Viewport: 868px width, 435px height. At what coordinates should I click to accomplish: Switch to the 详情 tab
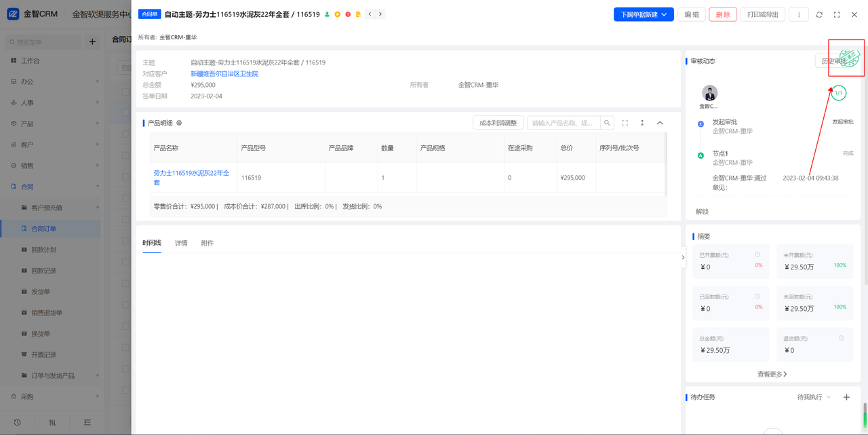click(181, 243)
